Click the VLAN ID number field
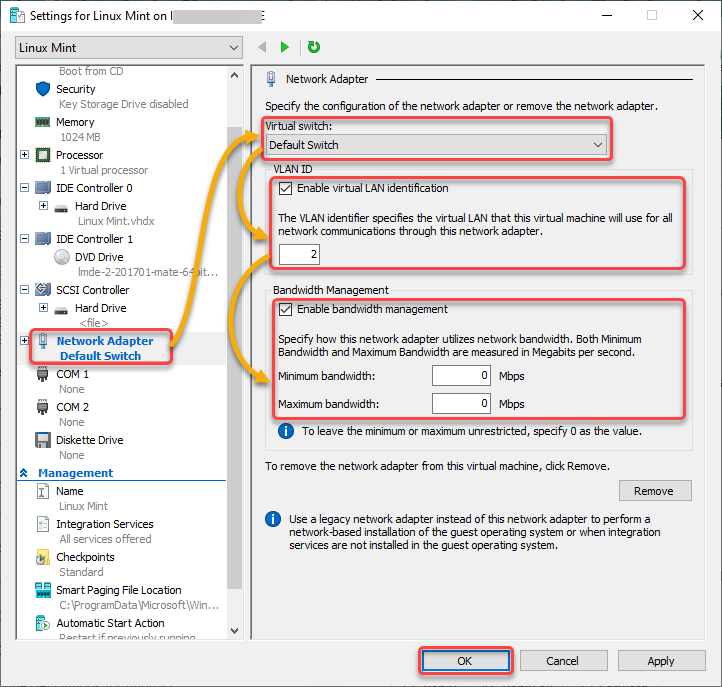722x687 pixels. (299, 254)
